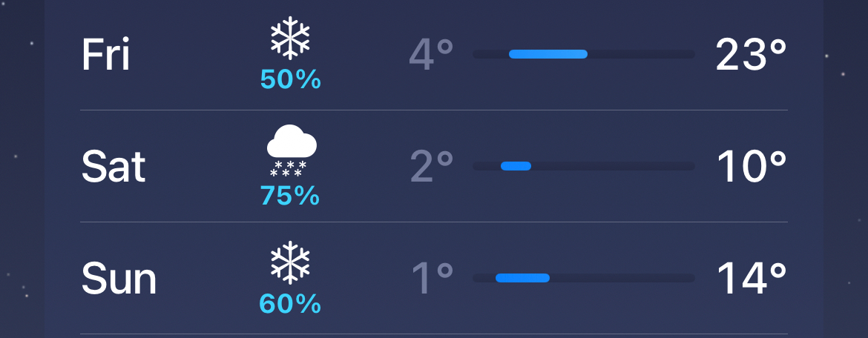Click Sunday's 60% precipitation chance

[x=290, y=303]
